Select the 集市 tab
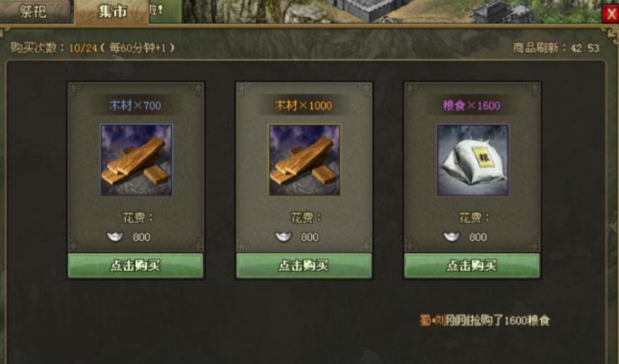The height and width of the screenshot is (364, 619). click(112, 12)
